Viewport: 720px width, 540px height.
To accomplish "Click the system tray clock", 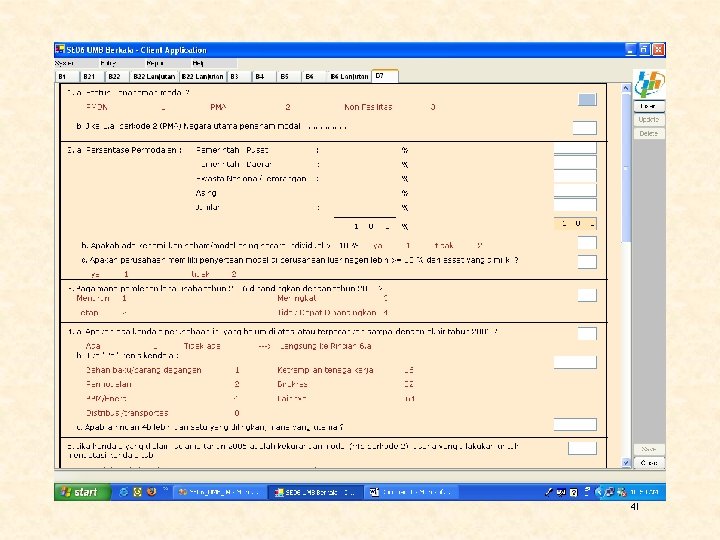I will (x=645, y=492).
